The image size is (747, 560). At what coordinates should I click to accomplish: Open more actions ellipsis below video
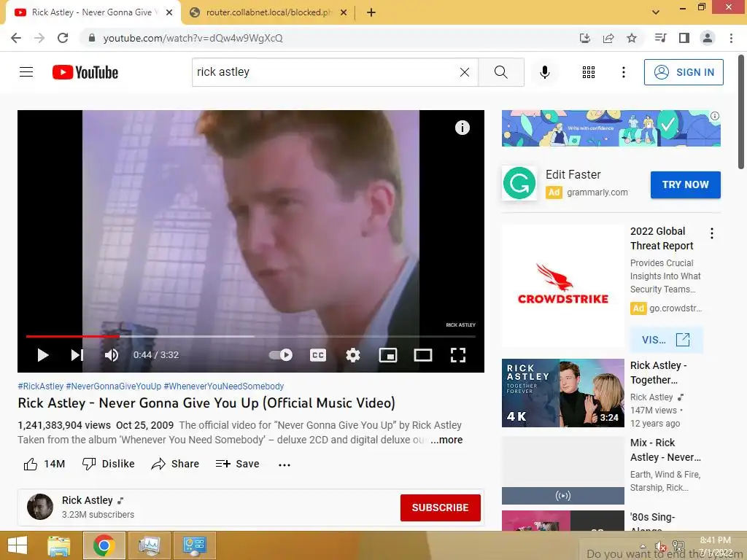[x=285, y=464]
